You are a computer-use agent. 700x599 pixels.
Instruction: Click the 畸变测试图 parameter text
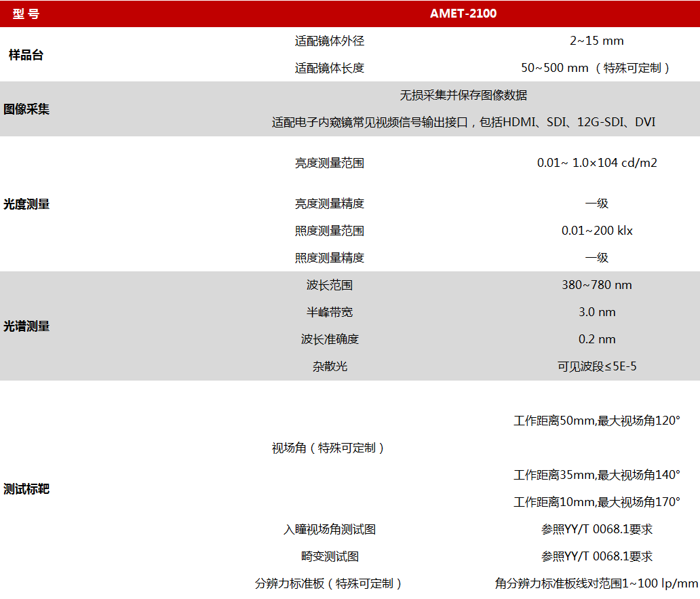tap(330, 556)
